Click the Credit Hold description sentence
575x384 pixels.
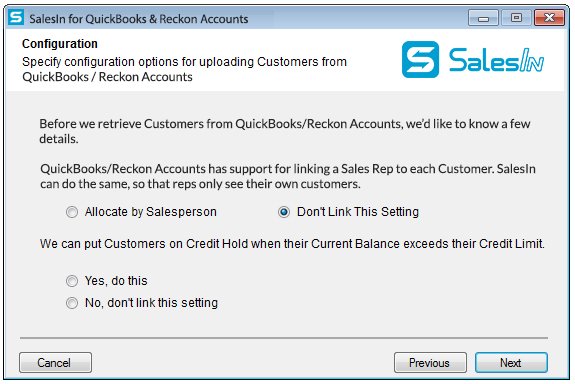coord(292,244)
